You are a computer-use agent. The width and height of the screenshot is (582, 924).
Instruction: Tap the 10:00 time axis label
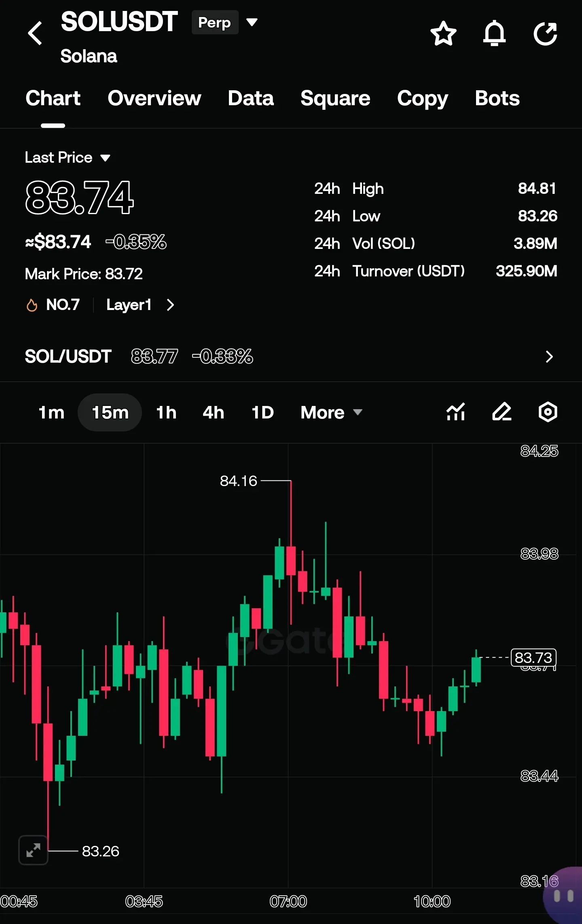click(432, 901)
